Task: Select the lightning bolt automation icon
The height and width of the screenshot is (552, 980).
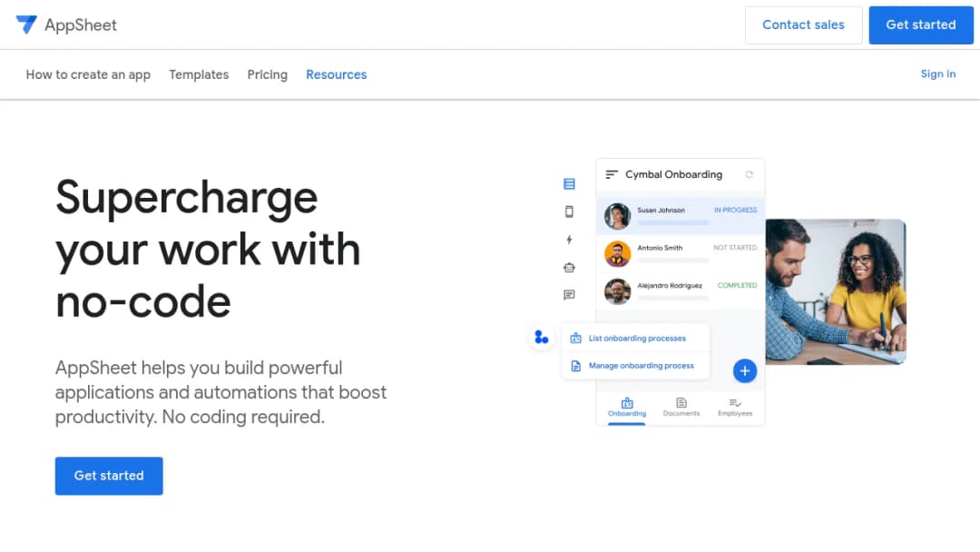Action: [x=569, y=240]
